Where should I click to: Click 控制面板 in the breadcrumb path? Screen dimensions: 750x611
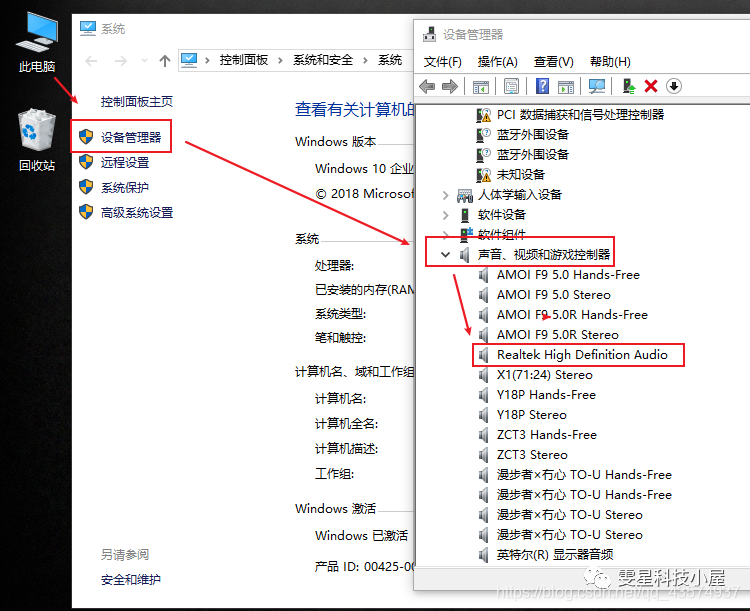pos(244,60)
